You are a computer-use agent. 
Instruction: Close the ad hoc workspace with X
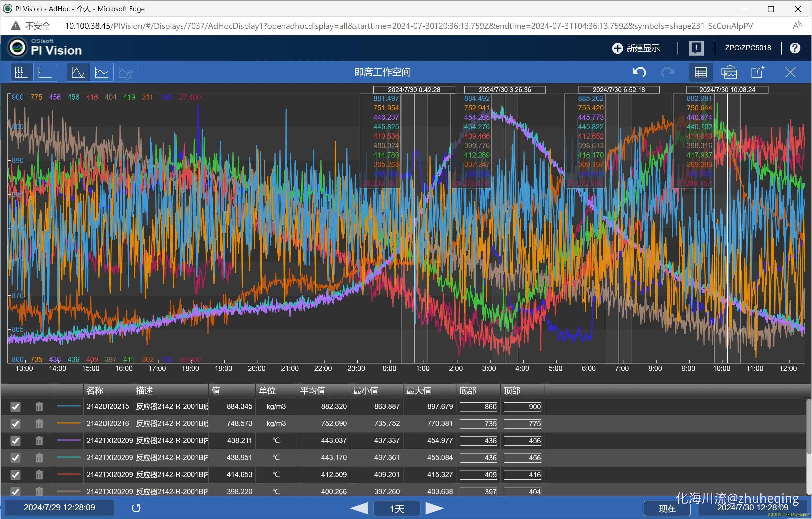[790, 72]
